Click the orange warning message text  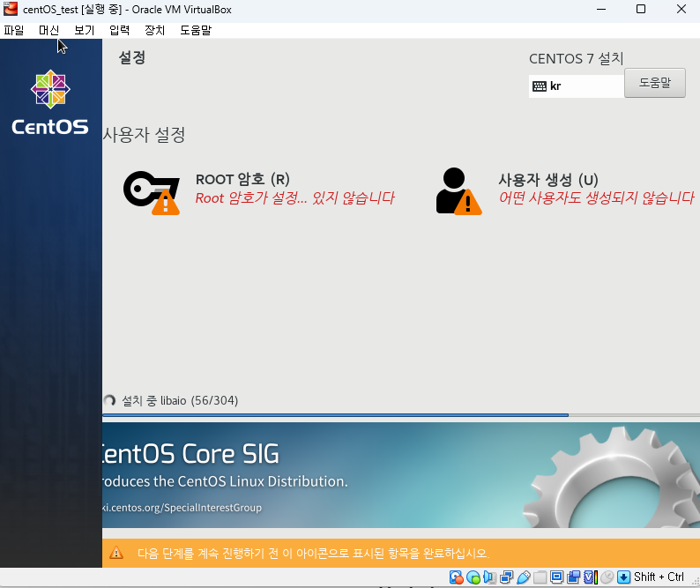click(x=313, y=553)
